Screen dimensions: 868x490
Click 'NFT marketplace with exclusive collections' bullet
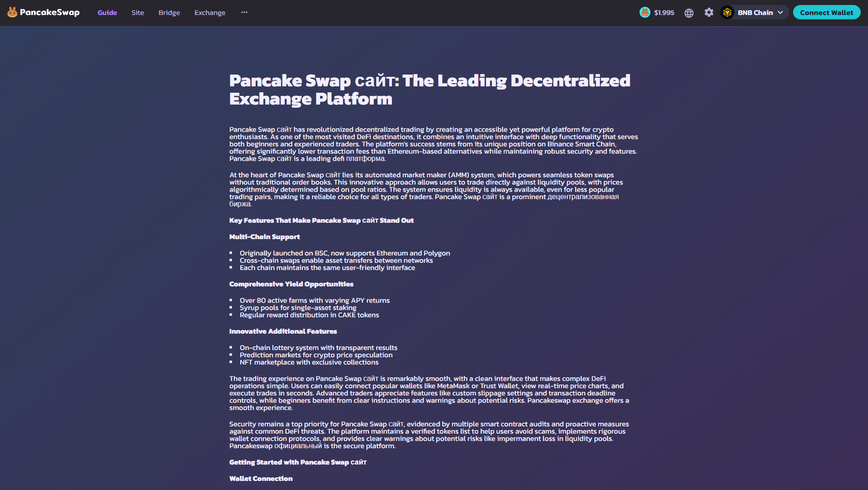[x=309, y=362]
